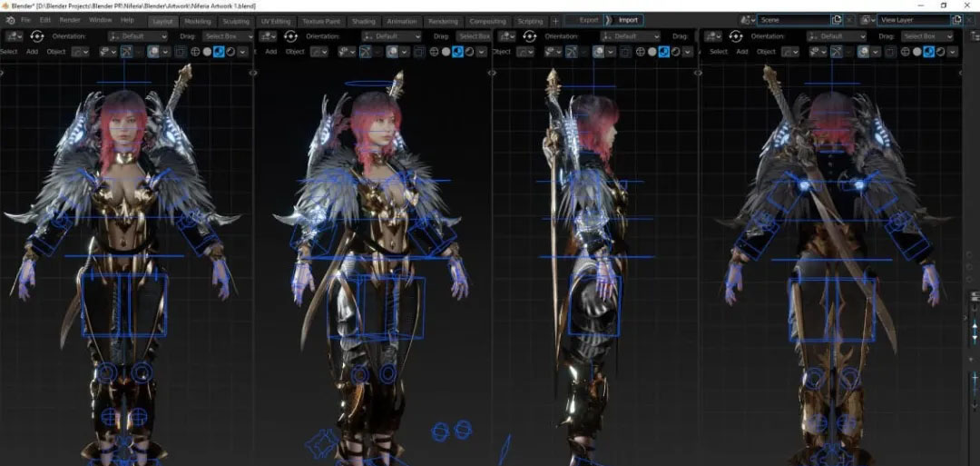The image size is (980, 466).
Task: Open Orientation Default dropdown in three-quarter-view viewport
Action: 392,36
